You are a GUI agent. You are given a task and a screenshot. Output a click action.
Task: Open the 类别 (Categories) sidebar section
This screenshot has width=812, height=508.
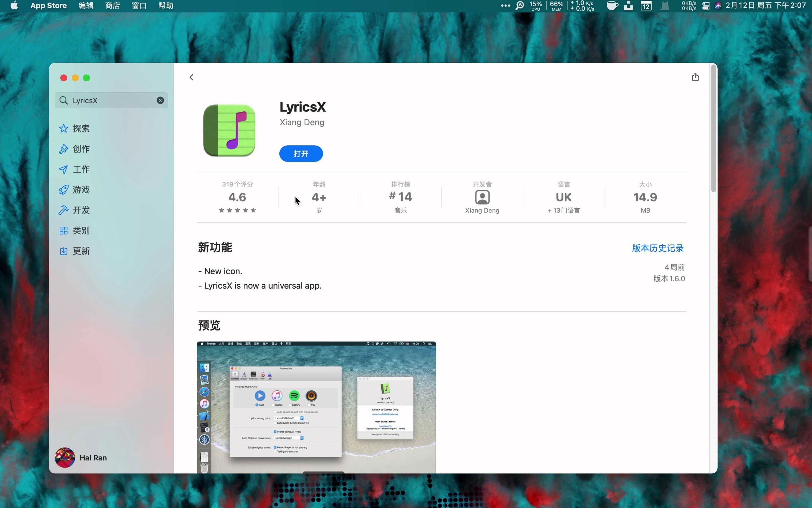point(74,230)
